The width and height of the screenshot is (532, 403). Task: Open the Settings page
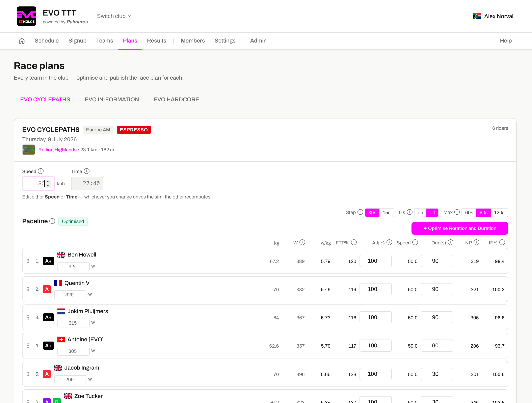[x=225, y=41]
